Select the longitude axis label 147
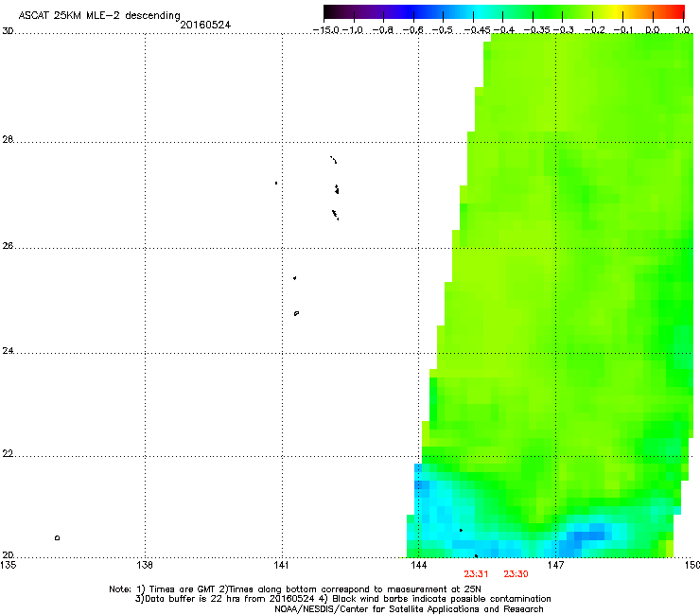This screenshot has height=615, width=700. (x=555, y=565)
